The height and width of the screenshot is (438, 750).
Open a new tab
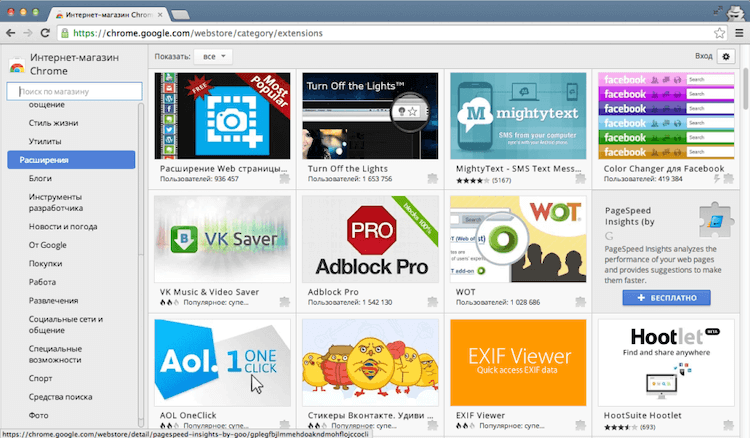(180, 15)
